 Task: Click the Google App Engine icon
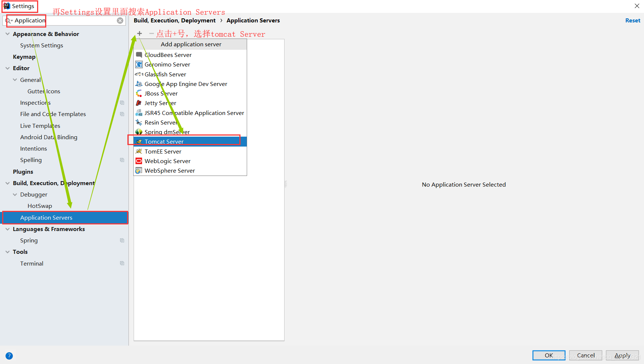click(139, 84)
